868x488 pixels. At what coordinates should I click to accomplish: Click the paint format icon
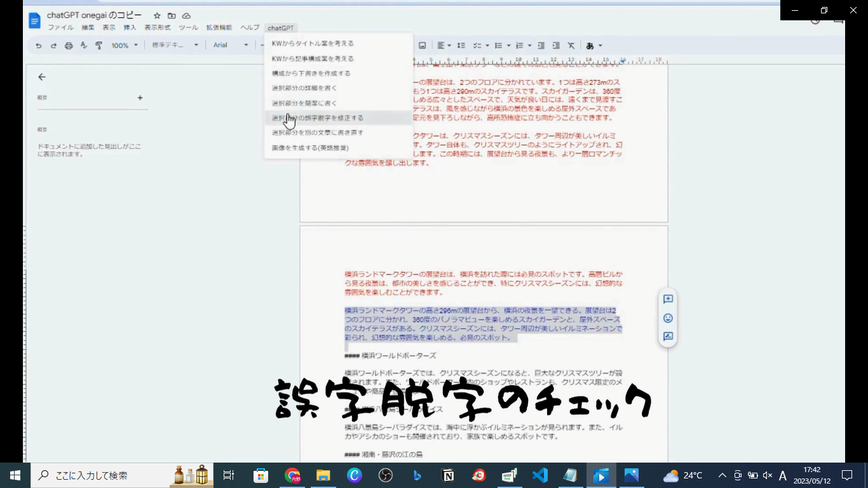98,46
